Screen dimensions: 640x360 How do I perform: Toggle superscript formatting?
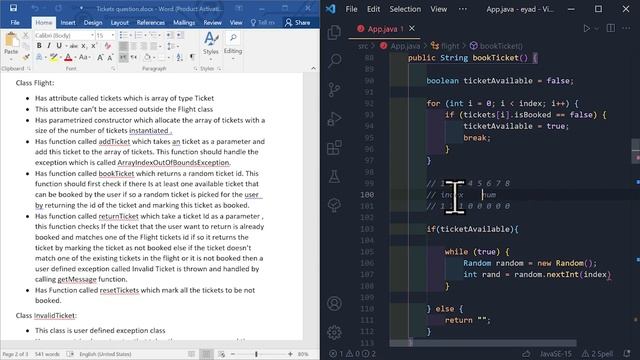coord(93,46)
